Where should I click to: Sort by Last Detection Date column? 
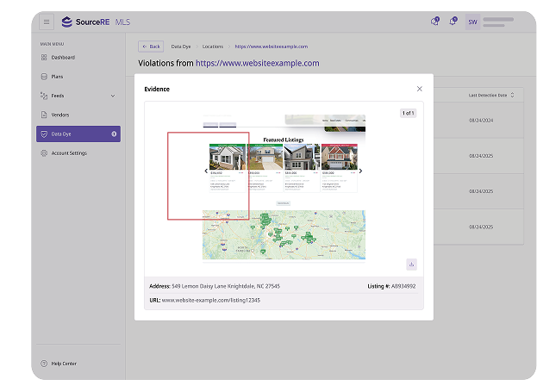[490, 95]
